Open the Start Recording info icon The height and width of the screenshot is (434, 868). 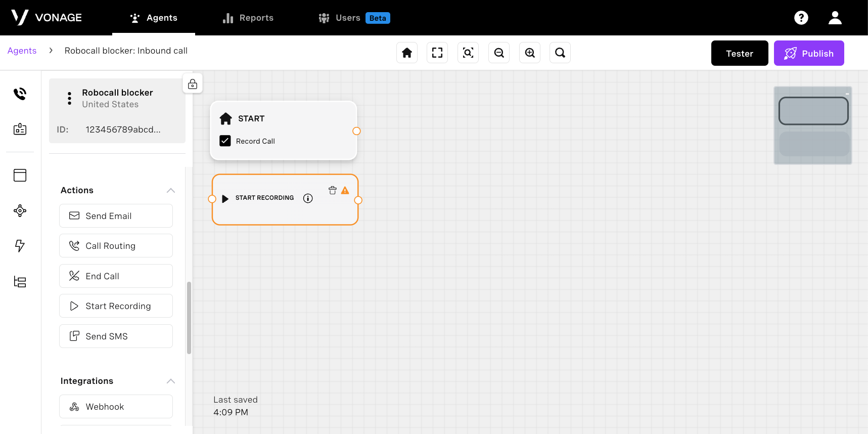point(308,198)
